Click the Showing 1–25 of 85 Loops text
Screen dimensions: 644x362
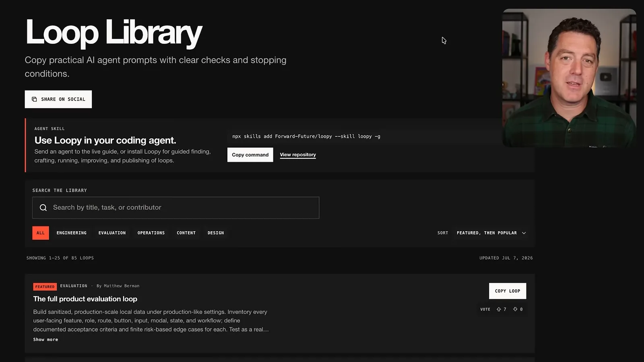pyautogui.click(x=60, y=258)
